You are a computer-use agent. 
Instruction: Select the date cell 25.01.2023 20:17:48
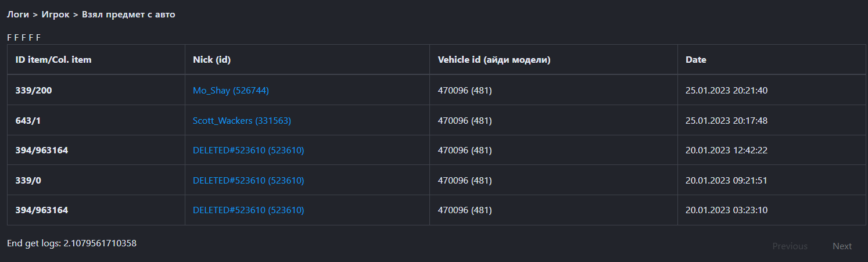[x=727, y=121]
